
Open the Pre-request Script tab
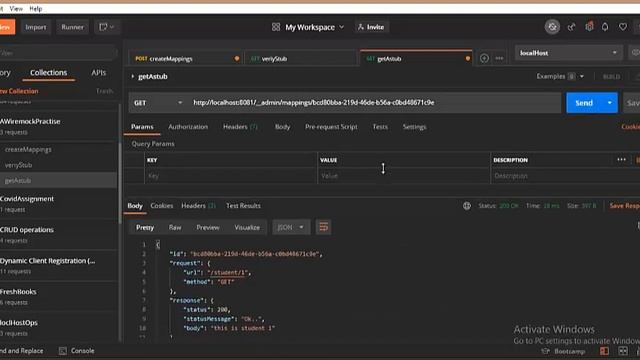[331, 127]
